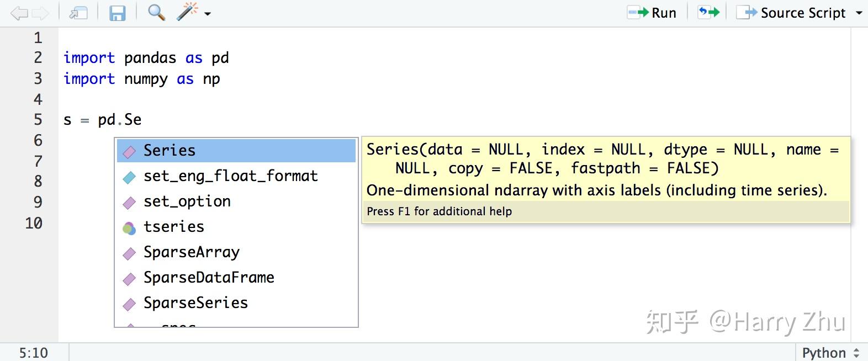Screen dimensions: 868x361
Task: Click the show in new window icon
Action: (78, 13)
